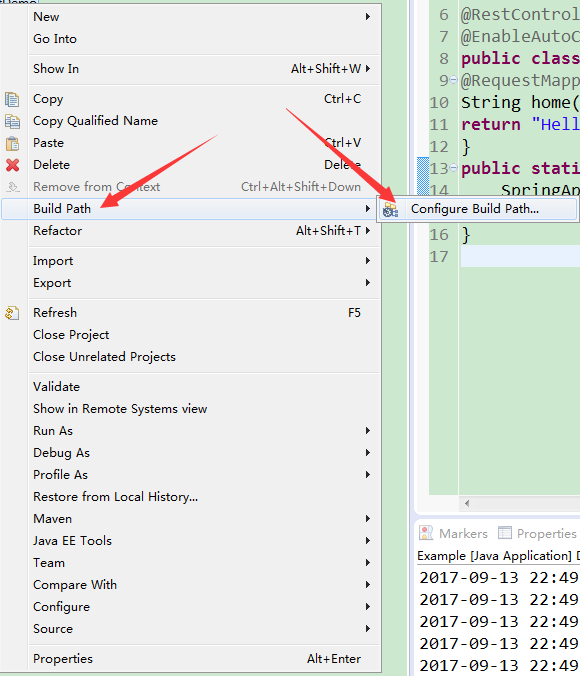580x676 pixels.
Task: Open the Build Path menu entry
Action: [x=191, y=209]
